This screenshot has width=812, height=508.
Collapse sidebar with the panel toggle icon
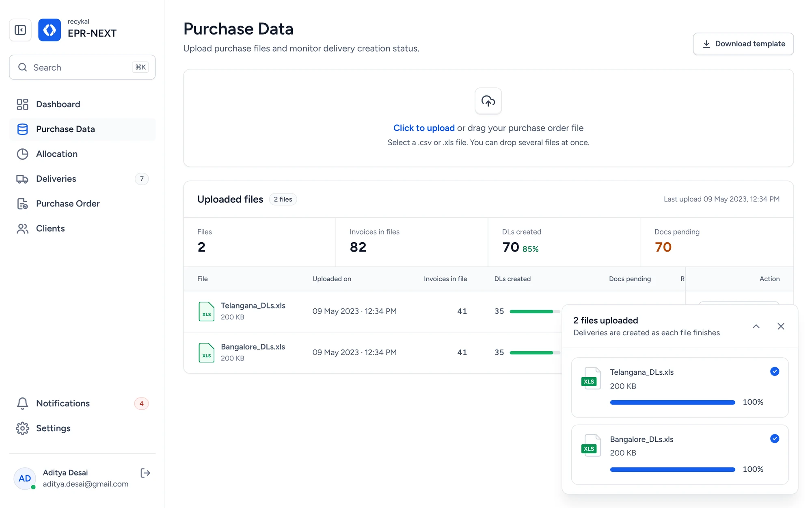tap(20, 30)
